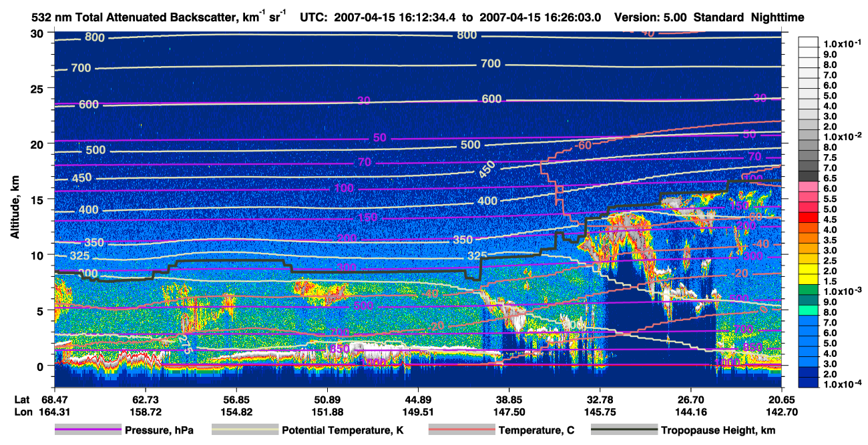Click the magenta '850' pressure contour label near '50.89'
This screenshot has height=445, width=868.
point(339,349)
